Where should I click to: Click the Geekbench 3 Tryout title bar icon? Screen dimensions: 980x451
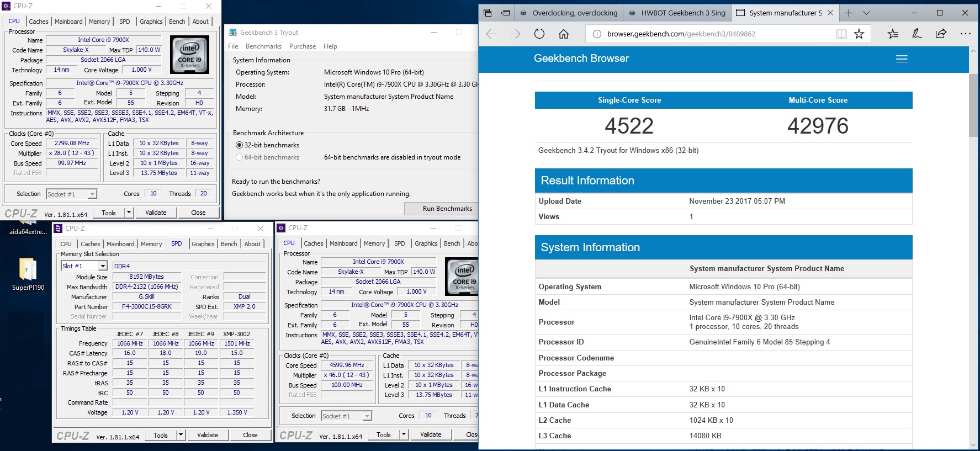[x=233, y=33]
